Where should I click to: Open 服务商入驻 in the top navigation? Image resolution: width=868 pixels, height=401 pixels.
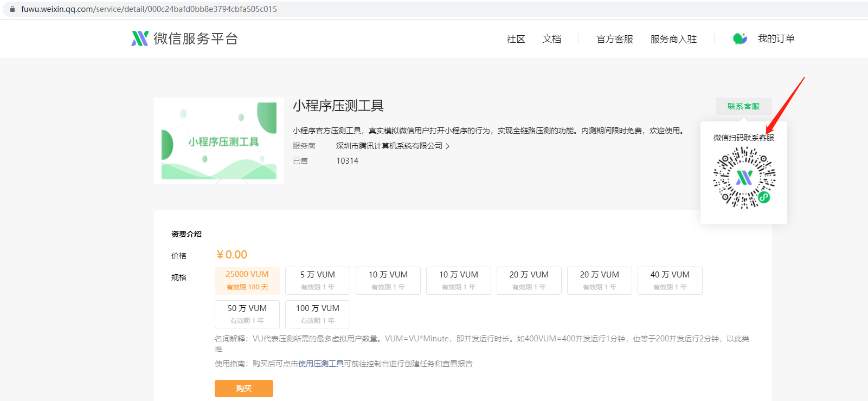click(673, 39)
